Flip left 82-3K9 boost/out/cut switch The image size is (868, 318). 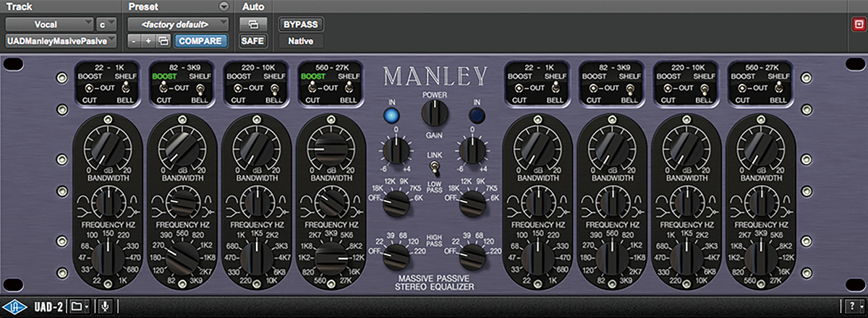164,88
